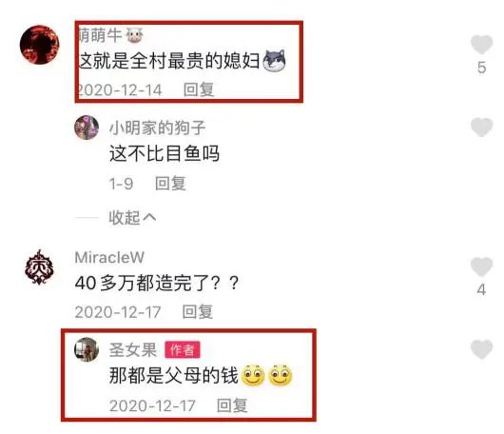Select comment text 那都是父母的钱
Viewport: 504px width, 434px height.
coord(174,375)
